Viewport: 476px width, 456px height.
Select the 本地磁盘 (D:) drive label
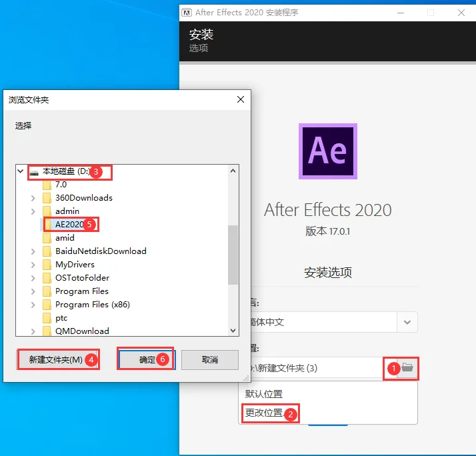pyautogui.click(x=66, y=171)
